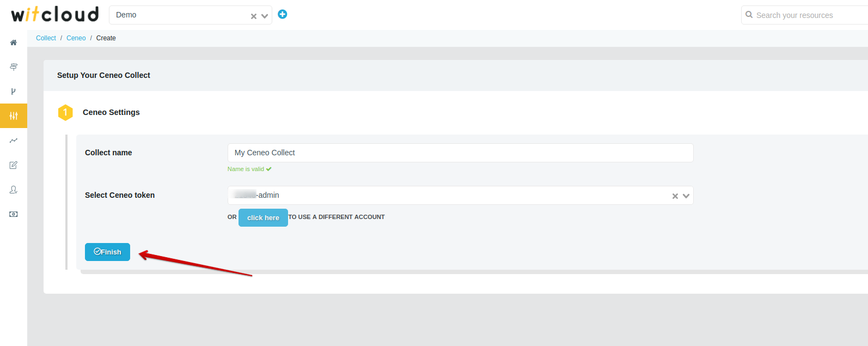The height and width of the screenshot is (346, 868).
Task: Expand the Ceneo token dropdown arrow
Action: [686, 196]
